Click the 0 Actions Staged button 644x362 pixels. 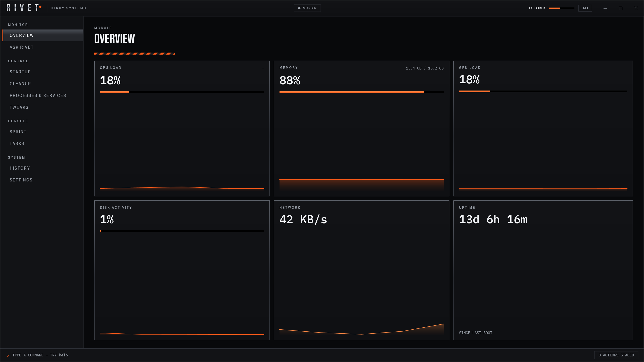tap(616, 355)
